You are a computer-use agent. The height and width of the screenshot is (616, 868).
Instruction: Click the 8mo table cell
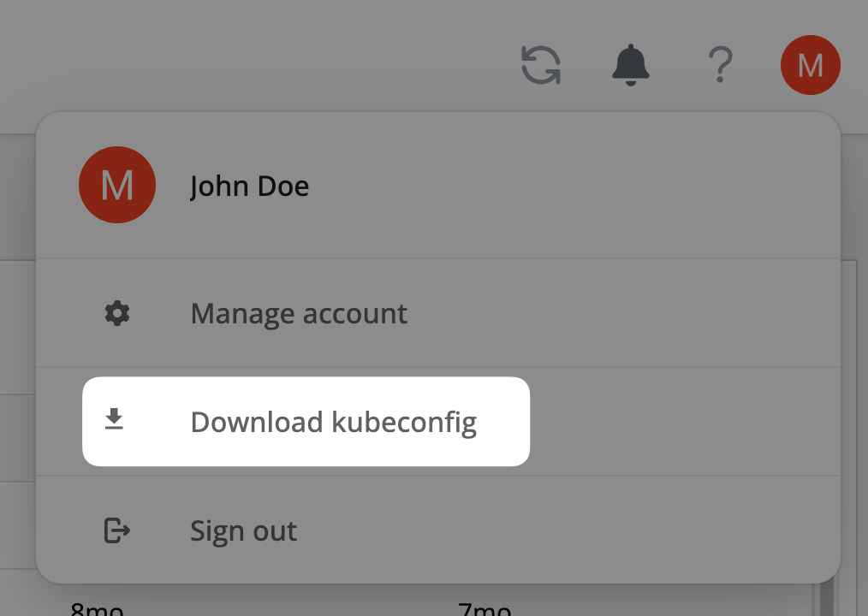[x=97, y=609]
